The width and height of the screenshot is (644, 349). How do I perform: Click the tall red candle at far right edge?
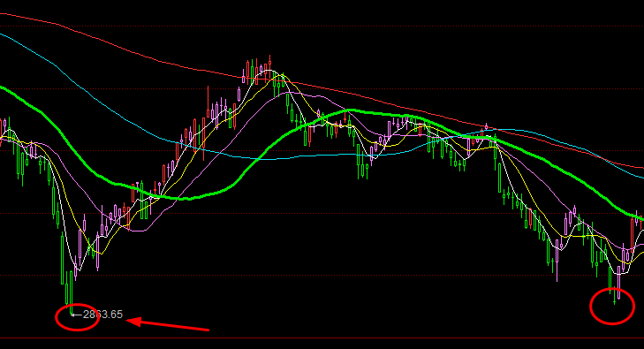tap(633, 234)
